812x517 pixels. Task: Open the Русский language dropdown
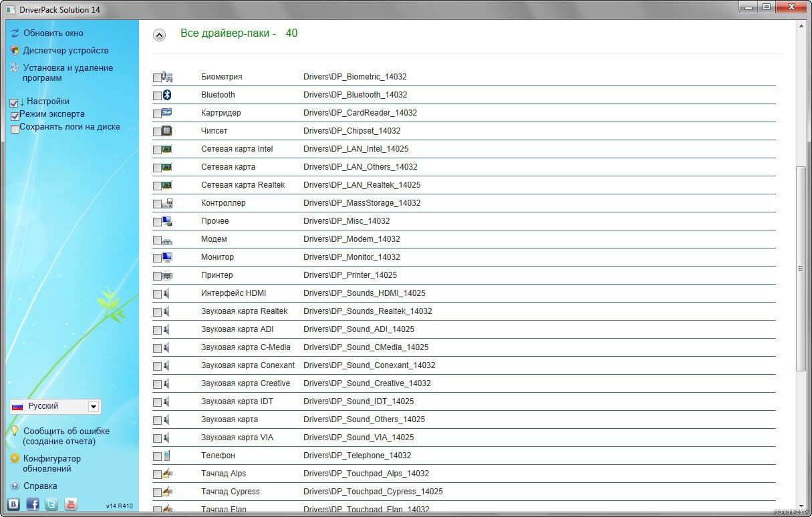point(55,406)
